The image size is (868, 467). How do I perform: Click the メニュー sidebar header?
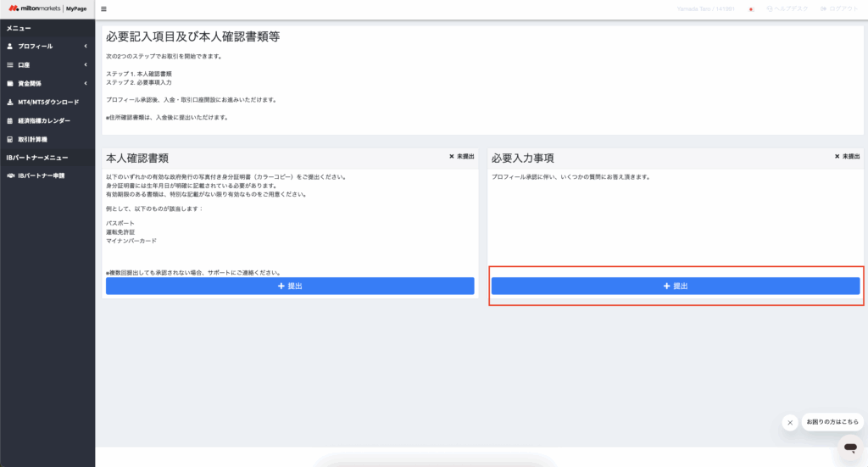click(x=19, y=28)
